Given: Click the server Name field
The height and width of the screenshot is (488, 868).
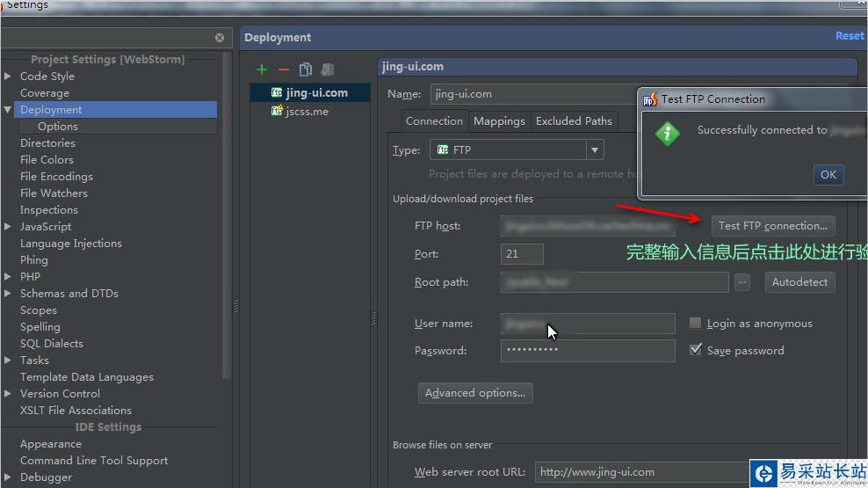Looking at the screenshot, I should 534,94.
